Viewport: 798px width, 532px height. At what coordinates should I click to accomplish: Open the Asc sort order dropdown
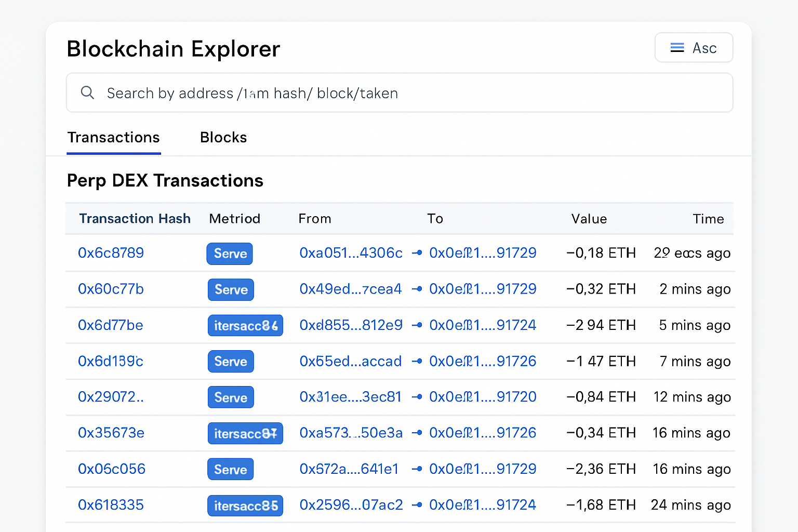(x=694, y=47)
